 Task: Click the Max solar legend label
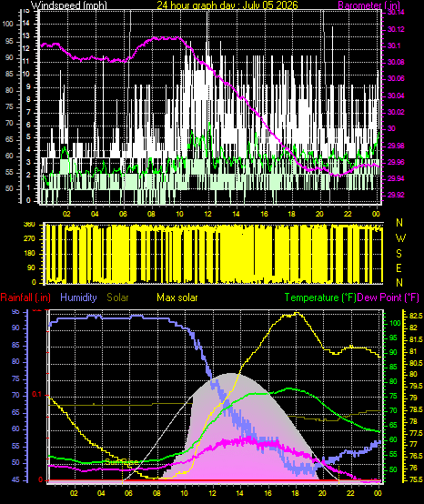pos(177,297)
